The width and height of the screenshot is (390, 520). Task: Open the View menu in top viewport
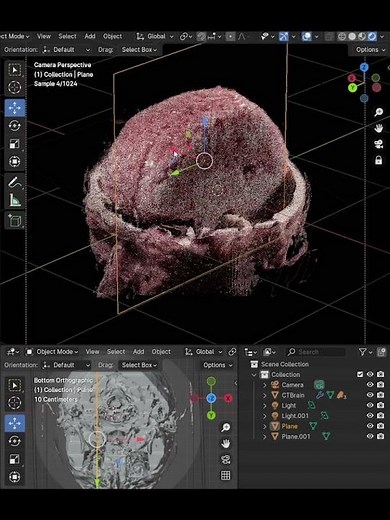44,36
